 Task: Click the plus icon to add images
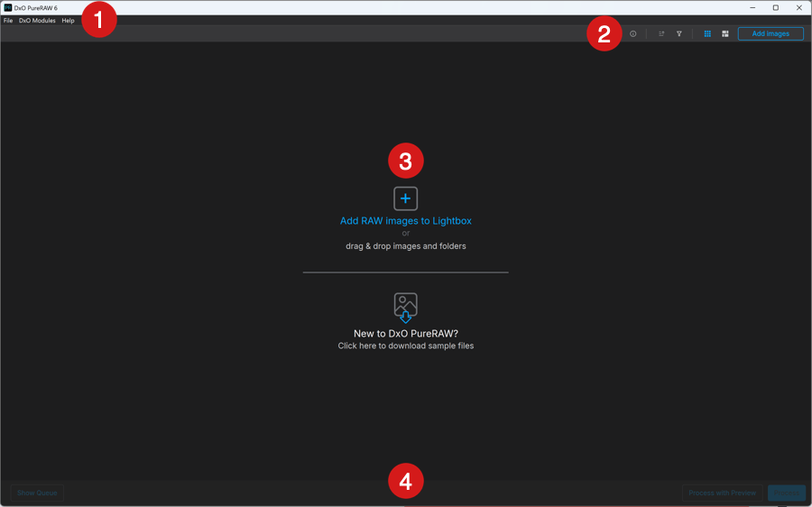(x=405, y=198)
